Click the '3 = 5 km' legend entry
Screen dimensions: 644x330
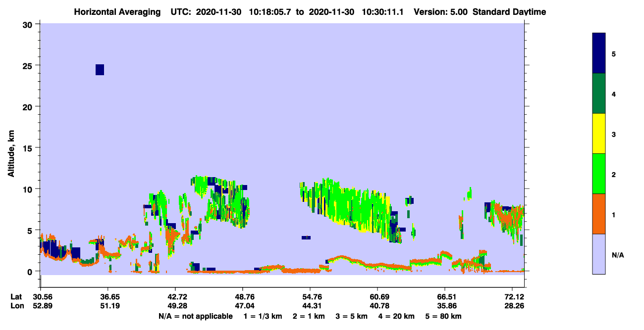(x=352, y=316)
